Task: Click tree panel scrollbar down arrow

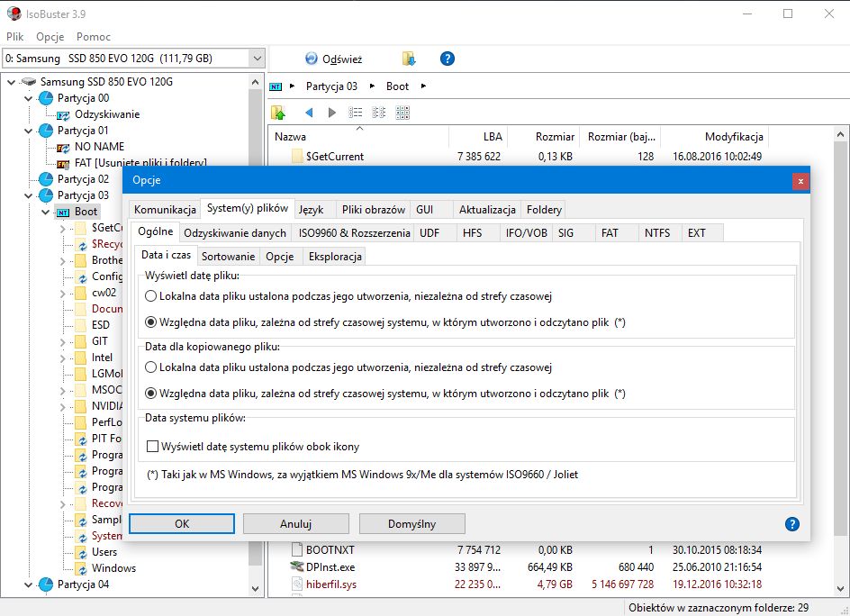Action: click(256, 588)
